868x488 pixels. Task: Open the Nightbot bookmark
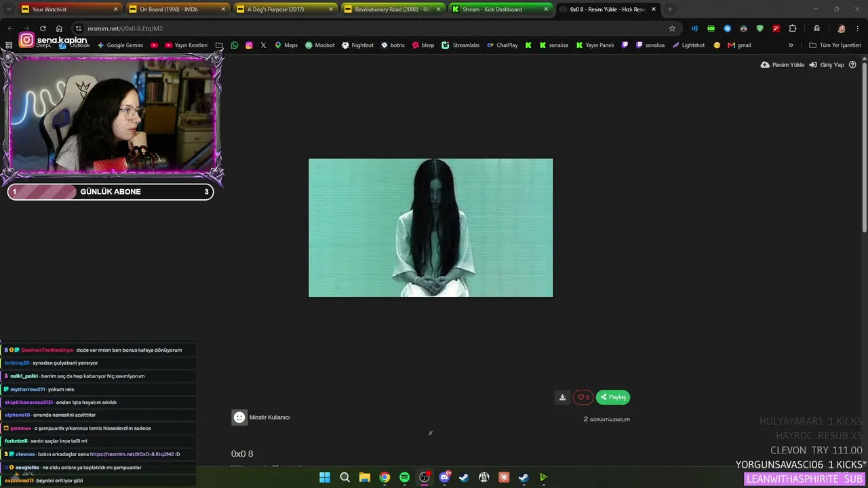(x=358, y=45)
